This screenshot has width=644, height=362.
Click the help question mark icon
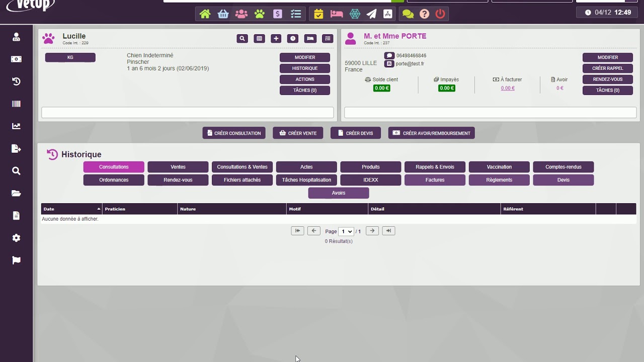[424, 14]
